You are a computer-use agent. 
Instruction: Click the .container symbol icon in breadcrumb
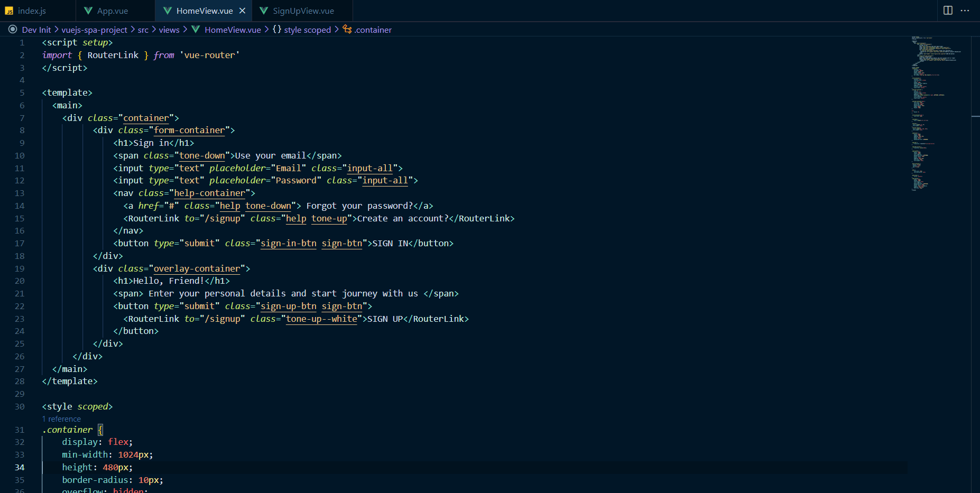[346, 30]
